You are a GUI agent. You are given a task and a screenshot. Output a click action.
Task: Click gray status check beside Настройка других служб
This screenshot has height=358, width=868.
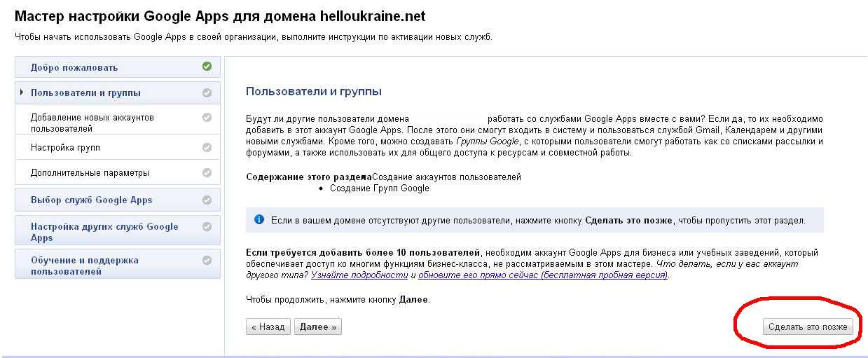(207, 226)
